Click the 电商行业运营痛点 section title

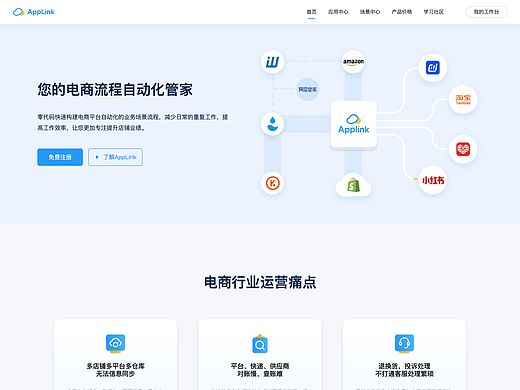pos(260,282)
